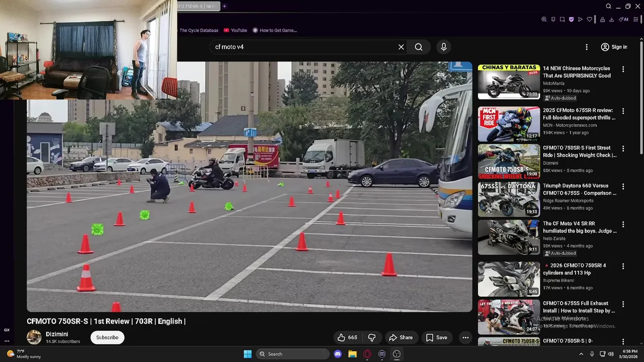Toggle the ad blocker shield icon
The width and height of the screenshot is (644, 362).
571,19
